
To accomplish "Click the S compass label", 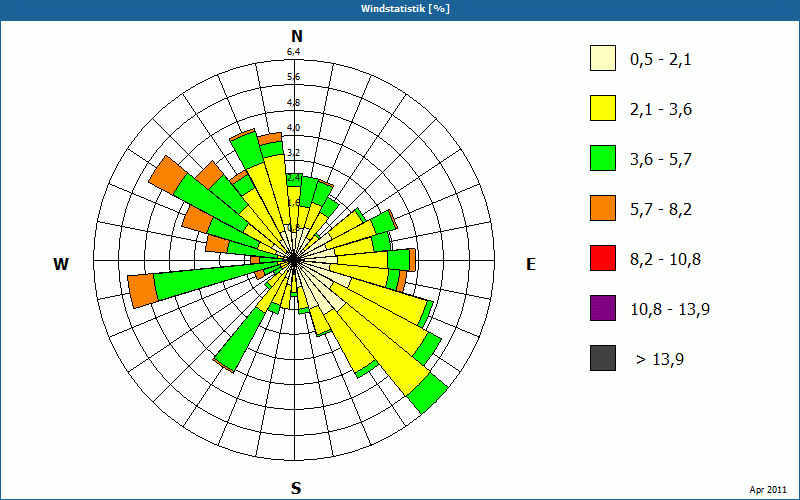I will coord(296,489).
